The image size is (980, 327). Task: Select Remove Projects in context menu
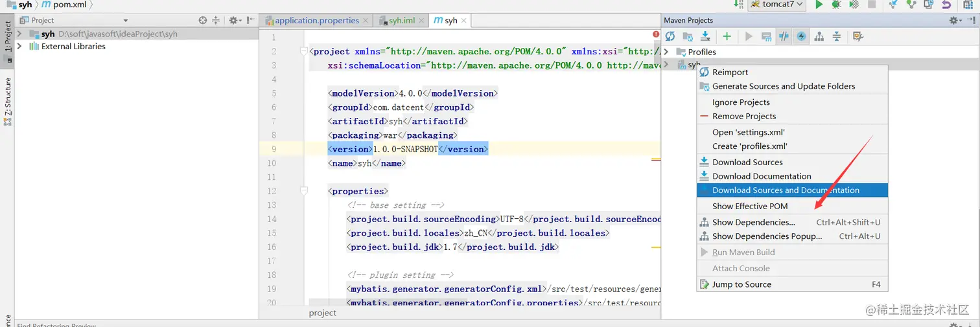792,117
